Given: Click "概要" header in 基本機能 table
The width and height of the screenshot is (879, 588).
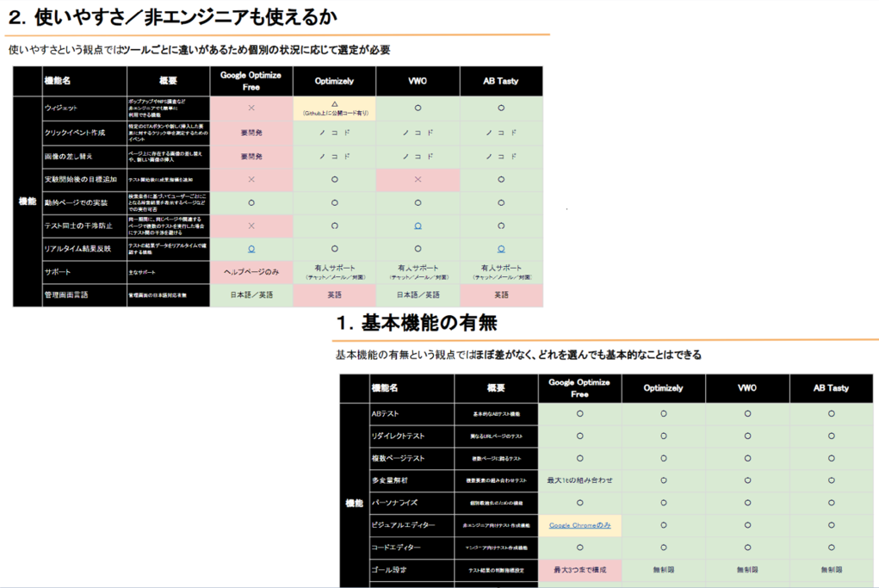Looking at the screenshot, I should [496, 388].
